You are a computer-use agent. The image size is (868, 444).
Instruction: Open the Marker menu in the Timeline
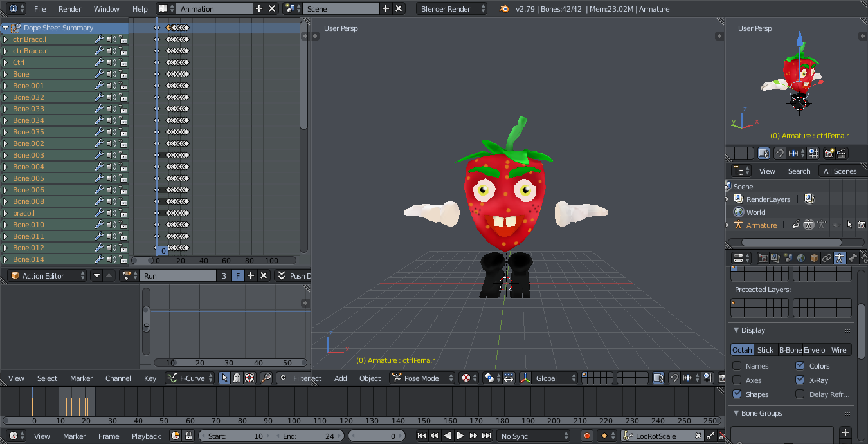tap(74, 436)
